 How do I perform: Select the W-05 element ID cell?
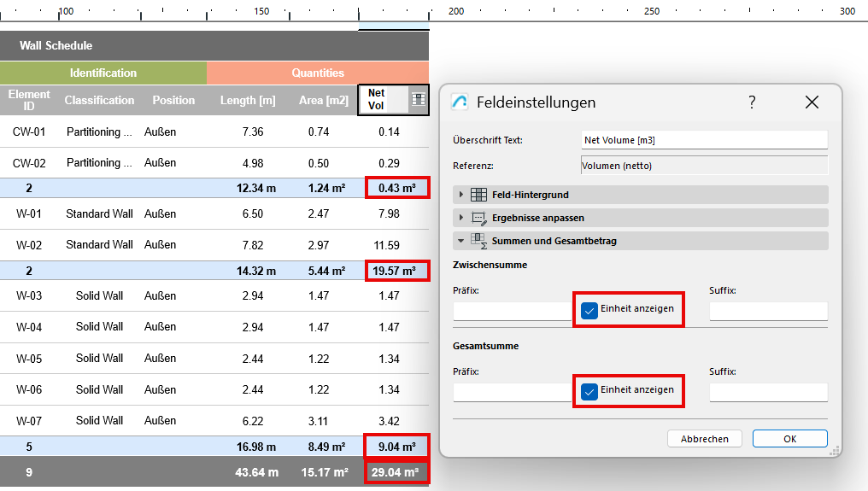[x=29, y=359]
